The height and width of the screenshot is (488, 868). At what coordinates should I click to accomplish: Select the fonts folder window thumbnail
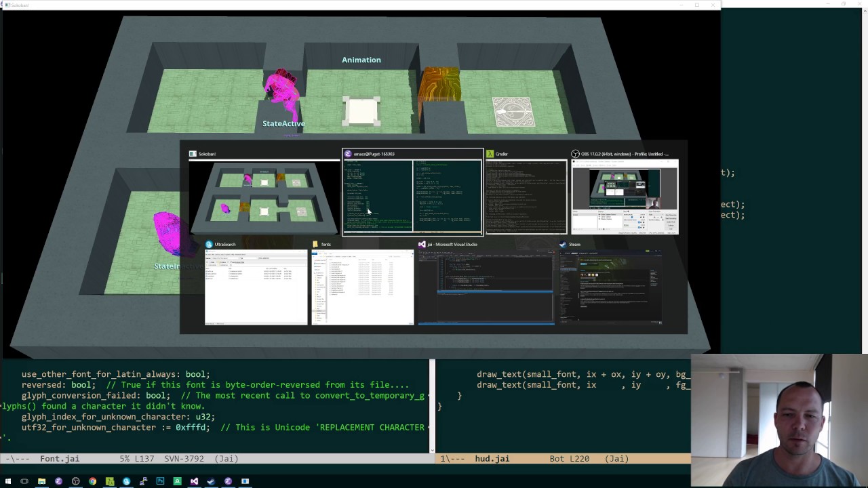click(363, 283)
